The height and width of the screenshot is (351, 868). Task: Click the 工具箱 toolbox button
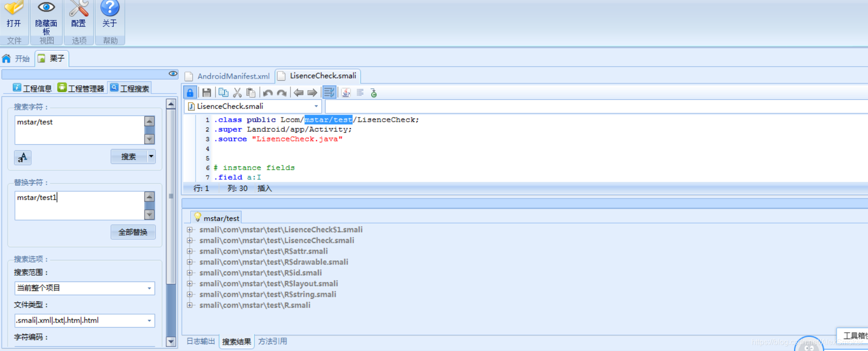pyautogui.click(x=853, y=335)
